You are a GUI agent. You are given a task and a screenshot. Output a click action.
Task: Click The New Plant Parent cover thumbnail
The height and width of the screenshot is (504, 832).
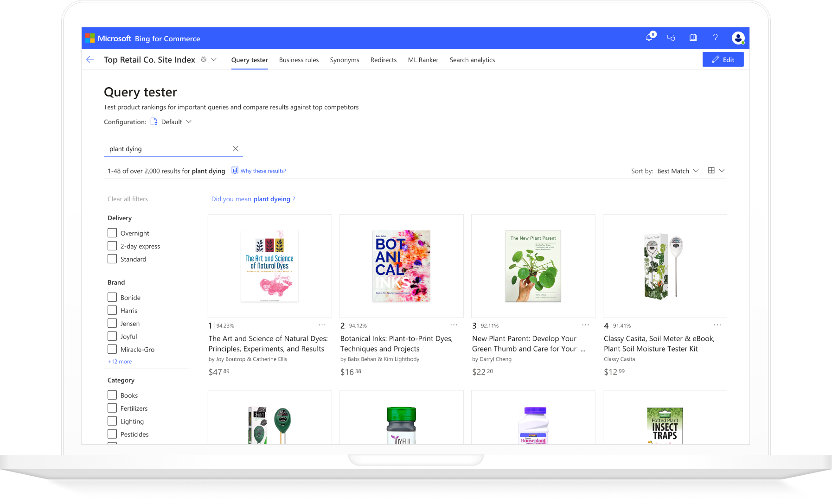coord(533,266)
